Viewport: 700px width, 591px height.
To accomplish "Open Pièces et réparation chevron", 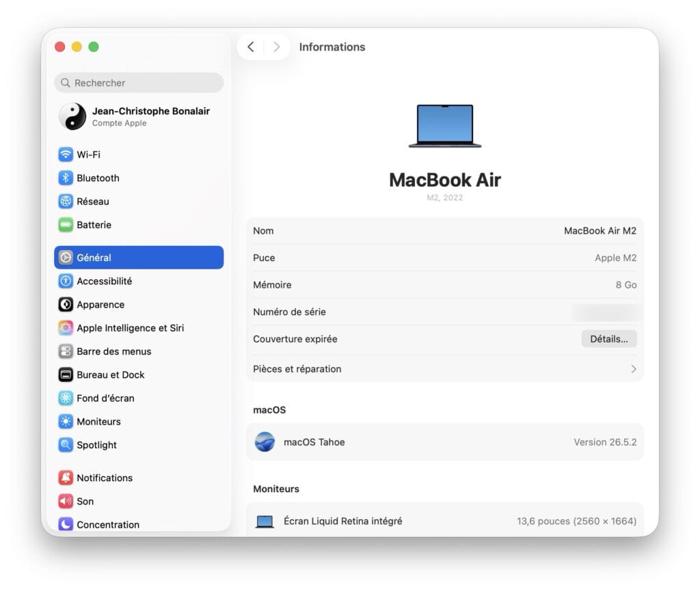I will click(x=634, y=369).
